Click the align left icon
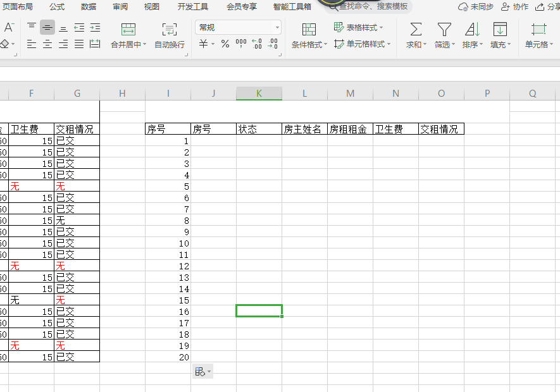This screenshot has height=392, width=560. [x=32, y=44]
